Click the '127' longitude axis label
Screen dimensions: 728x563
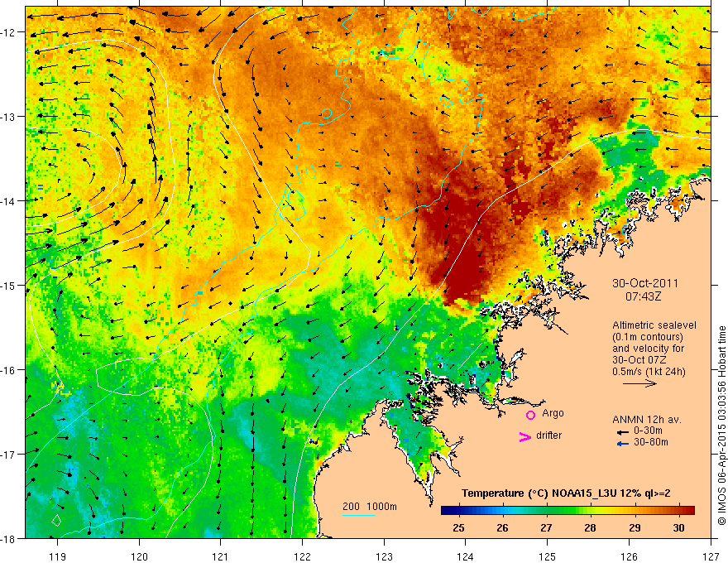(711, 556)
